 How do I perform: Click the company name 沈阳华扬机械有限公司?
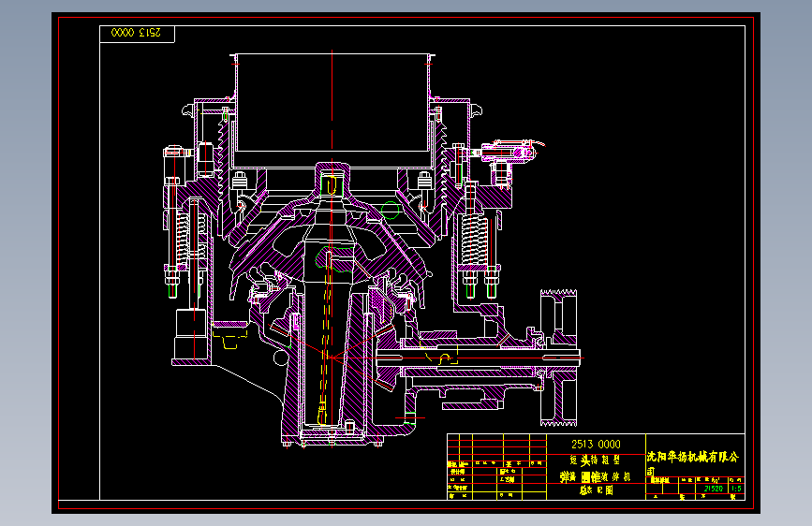click(x=692, y=463)
